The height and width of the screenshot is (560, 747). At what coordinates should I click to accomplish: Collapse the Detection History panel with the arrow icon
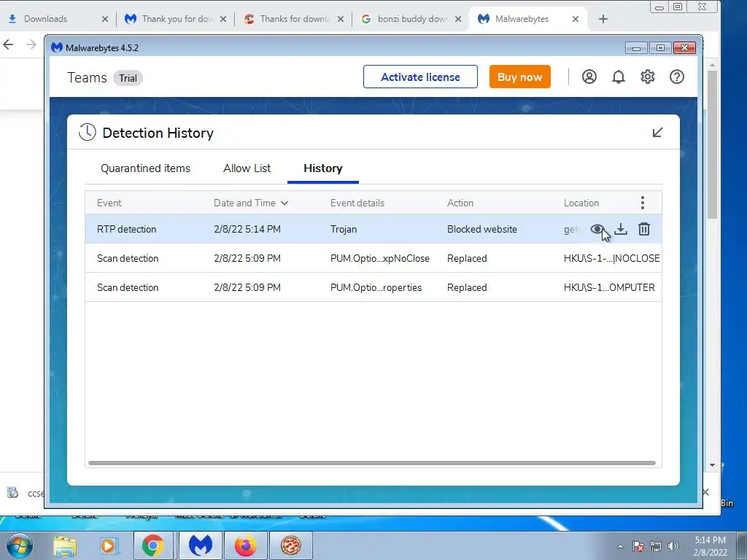657,133
